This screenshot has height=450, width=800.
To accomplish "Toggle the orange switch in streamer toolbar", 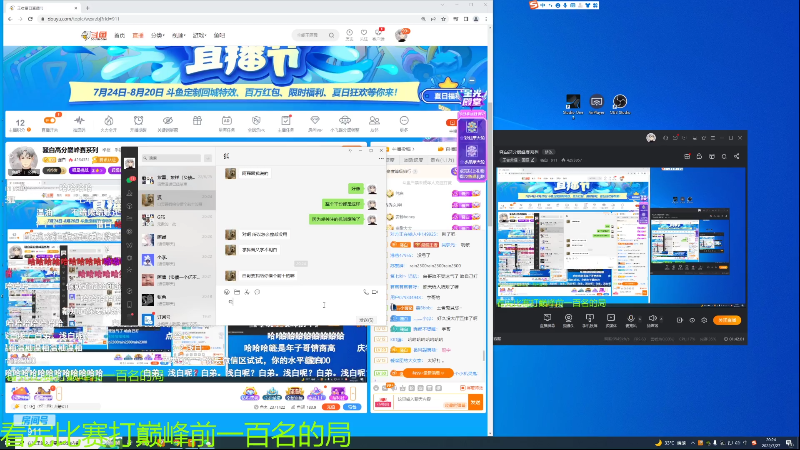I will 49,120.
